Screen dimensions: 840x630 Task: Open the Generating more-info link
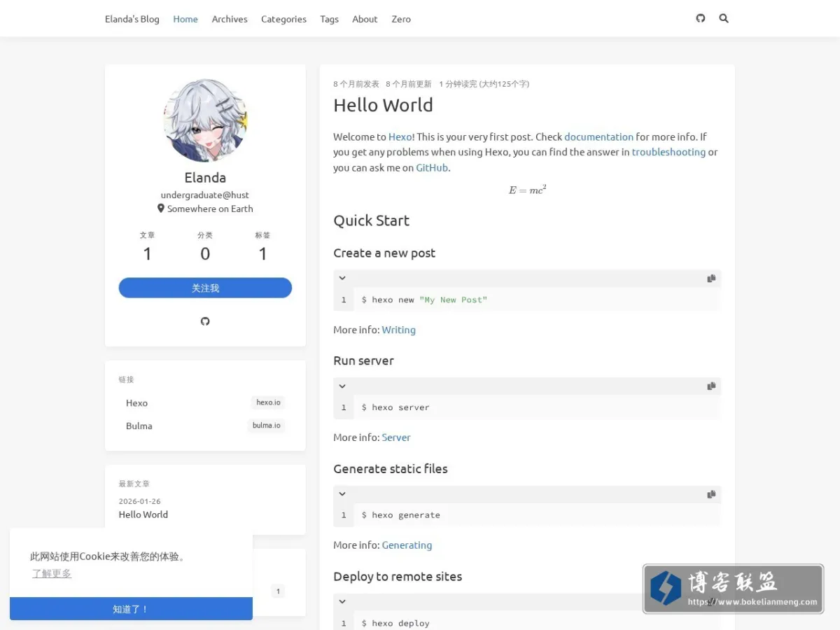[407, 545]
